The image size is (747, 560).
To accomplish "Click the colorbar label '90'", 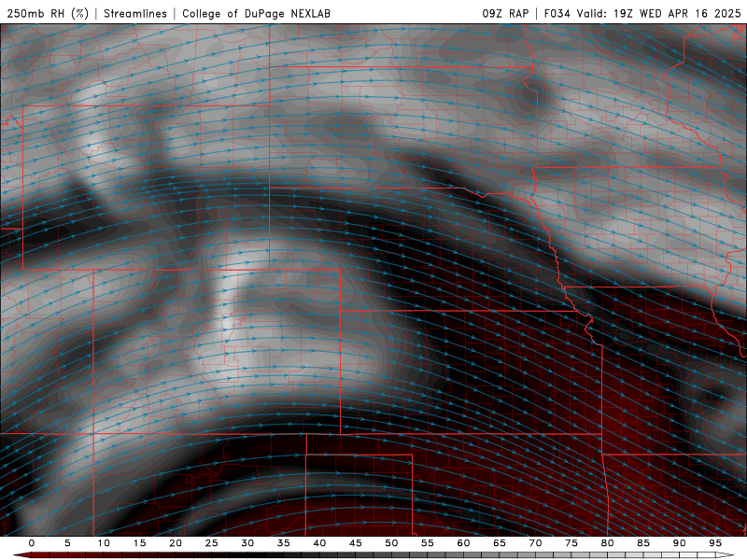I will pyautogui.click(x=680, y=543).
